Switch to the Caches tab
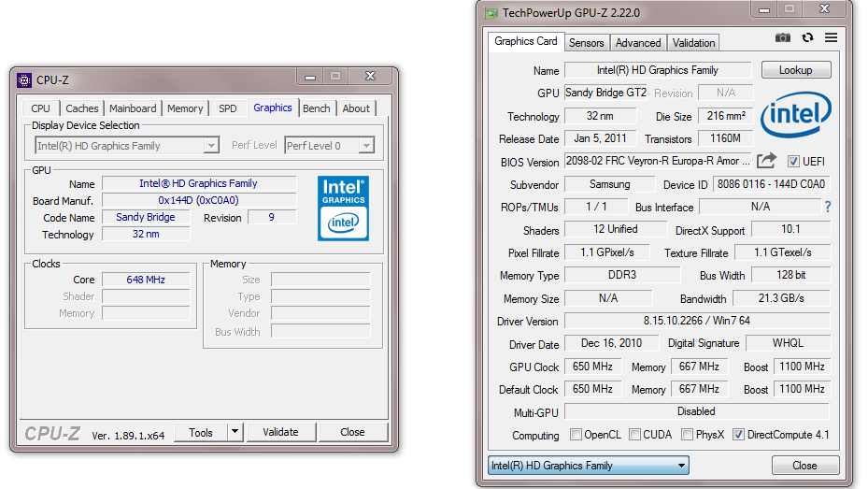868x489 pixels. 82,108
